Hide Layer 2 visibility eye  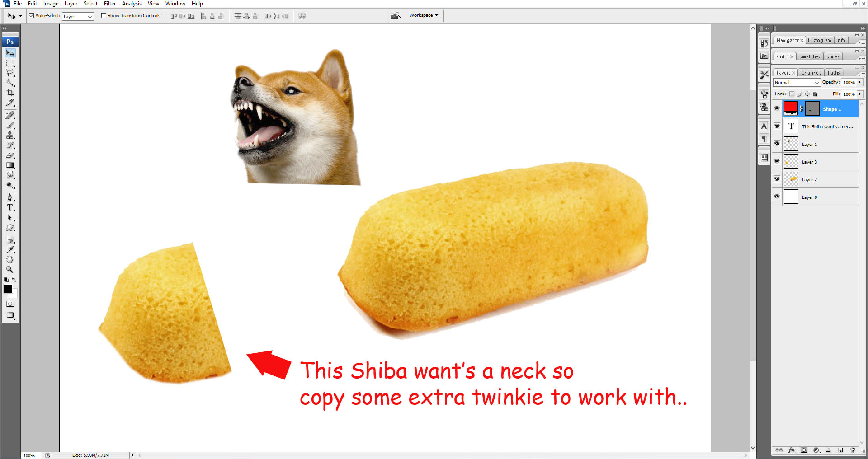pyautogui.click(x=777, y=179)
